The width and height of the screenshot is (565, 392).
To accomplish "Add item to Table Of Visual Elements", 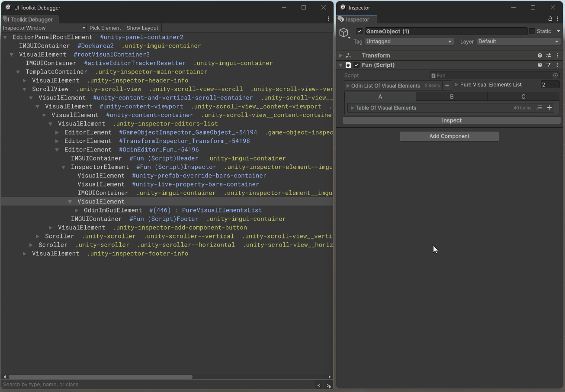I will (549, 108).
